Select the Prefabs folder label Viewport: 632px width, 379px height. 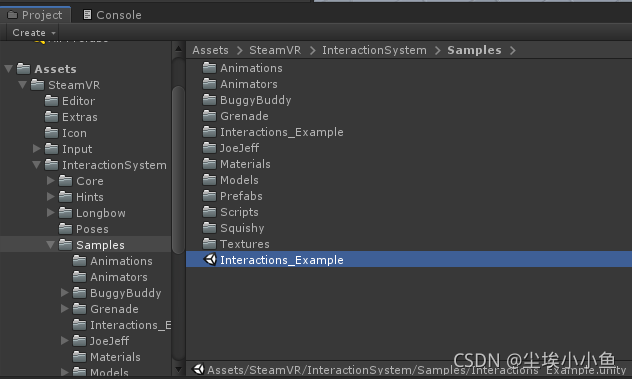point(241,196)
